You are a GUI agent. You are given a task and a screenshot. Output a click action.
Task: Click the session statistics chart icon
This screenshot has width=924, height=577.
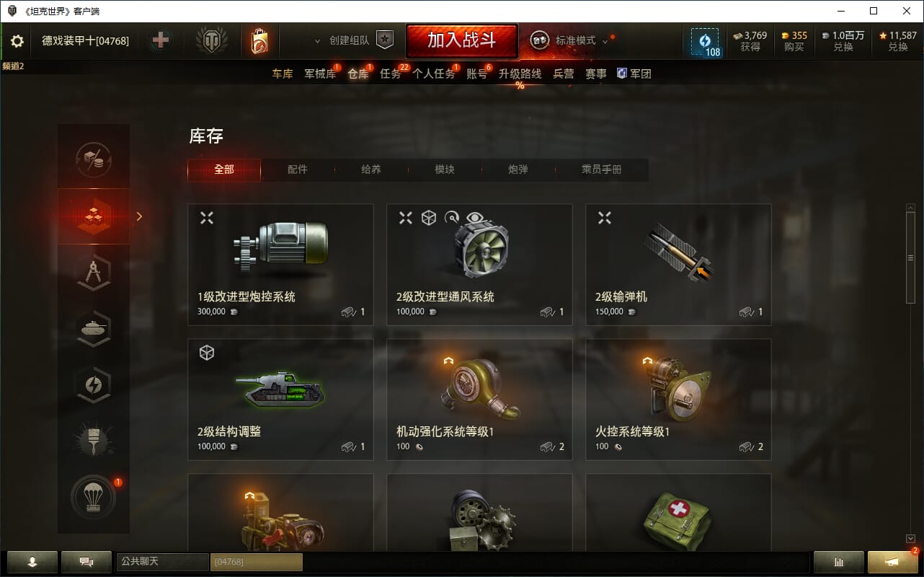839,562
